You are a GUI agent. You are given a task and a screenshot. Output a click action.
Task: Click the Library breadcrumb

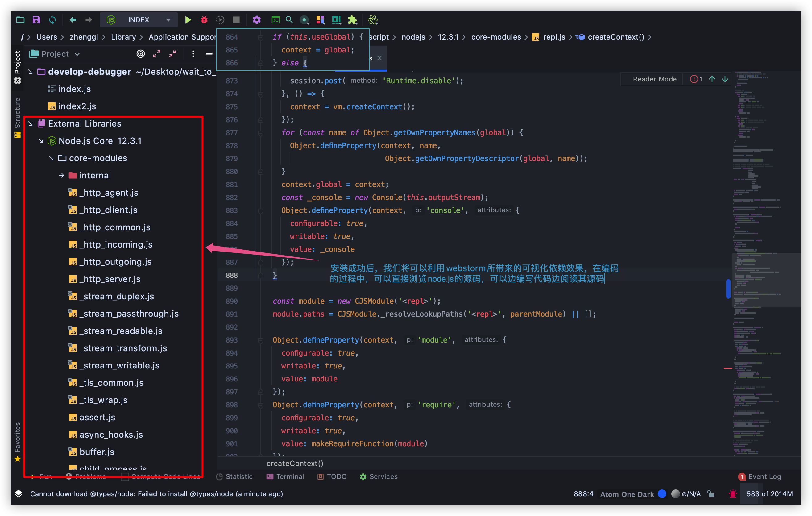[123, 37]
